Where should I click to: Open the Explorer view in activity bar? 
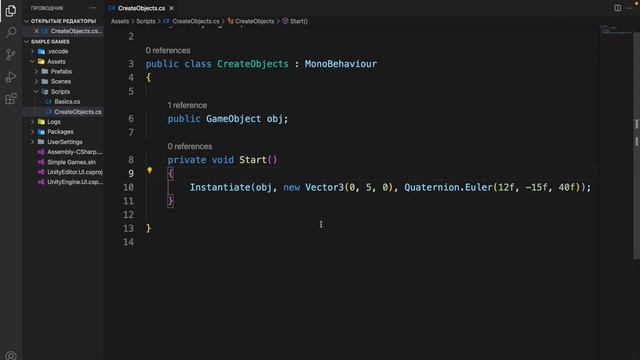(11, 11)
